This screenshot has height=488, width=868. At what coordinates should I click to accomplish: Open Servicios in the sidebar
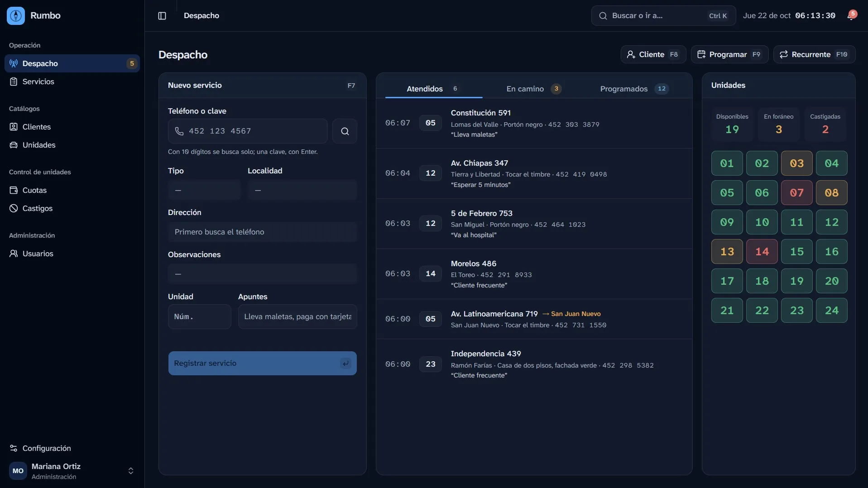72,81
